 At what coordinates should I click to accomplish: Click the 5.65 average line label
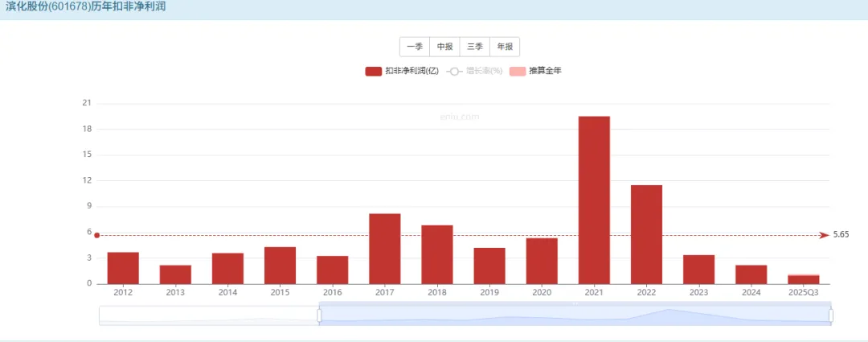point(841,235)
